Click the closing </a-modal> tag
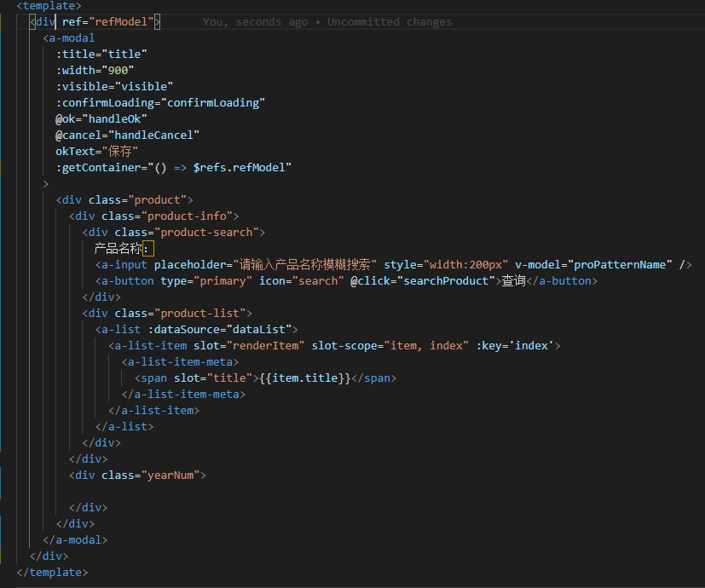 [75, 539]
